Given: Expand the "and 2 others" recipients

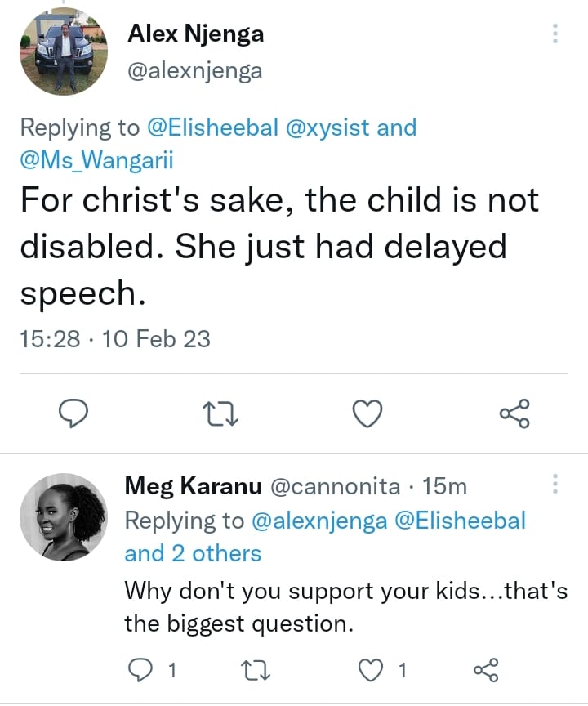Looking at the screenshot, I should [x=193, y=553].
